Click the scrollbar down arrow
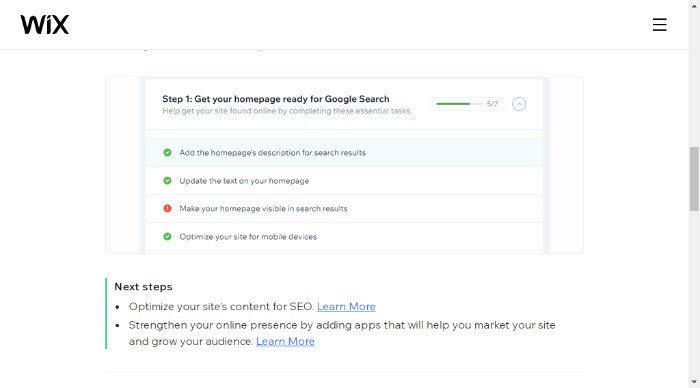700x388 pixels. pos(694,382)
